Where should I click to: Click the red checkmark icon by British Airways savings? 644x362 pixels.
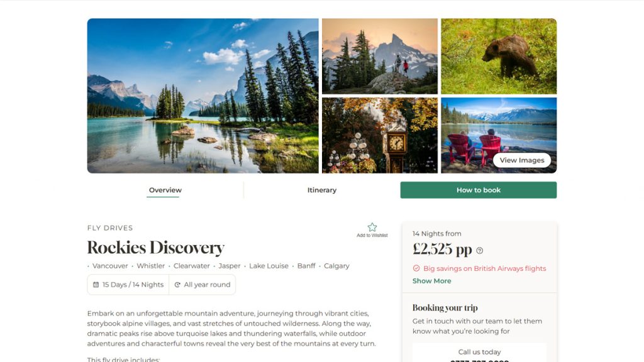click(x=416, y=268)
